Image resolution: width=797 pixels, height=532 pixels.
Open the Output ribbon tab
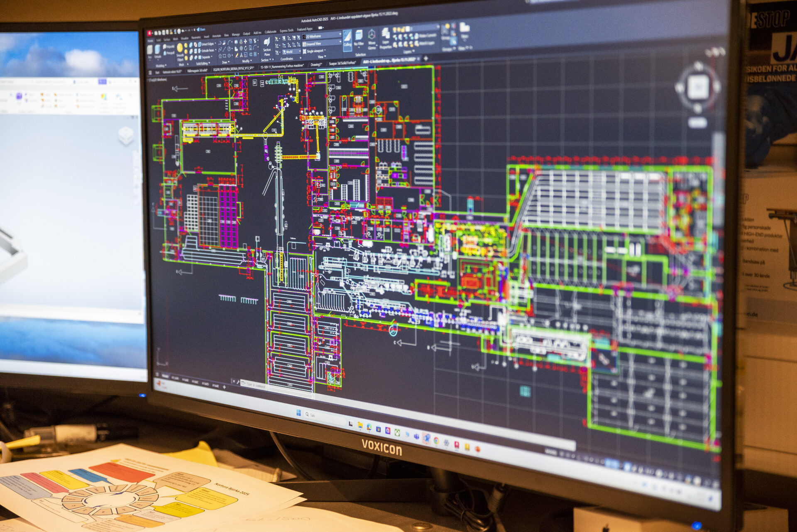[x=247, y=34]
